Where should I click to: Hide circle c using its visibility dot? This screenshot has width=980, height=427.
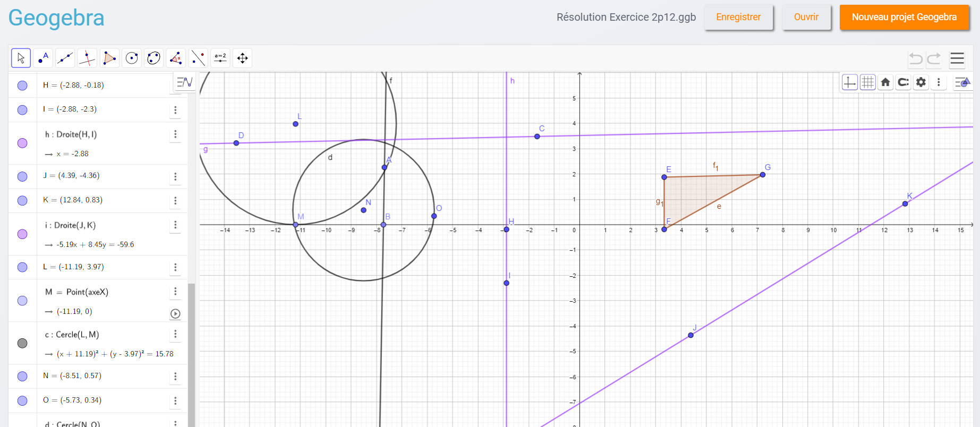[x=22, y=343]
